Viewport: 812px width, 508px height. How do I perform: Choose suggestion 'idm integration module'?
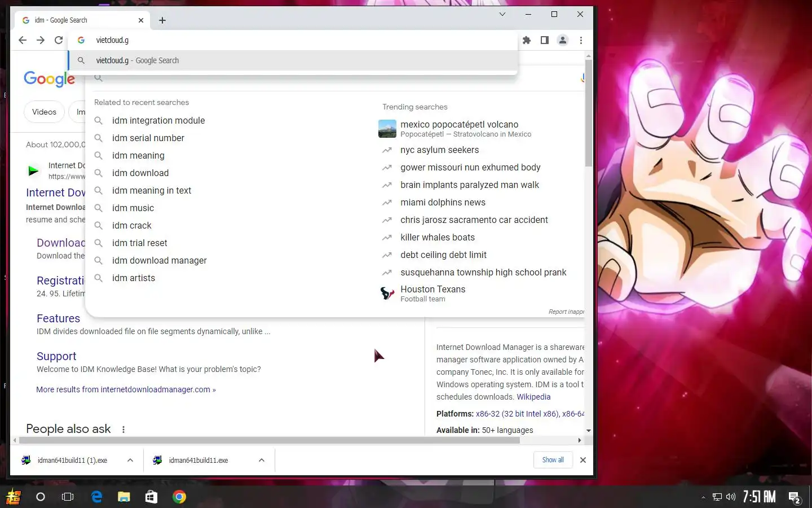[x=158, y=120]
